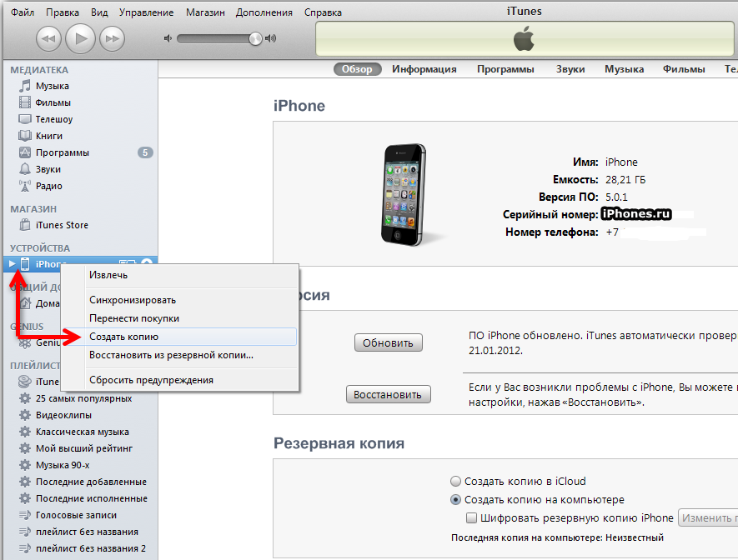Click the low volume speaker icon
The height and width of the screenshot is (560, 738).
point(168,38)
